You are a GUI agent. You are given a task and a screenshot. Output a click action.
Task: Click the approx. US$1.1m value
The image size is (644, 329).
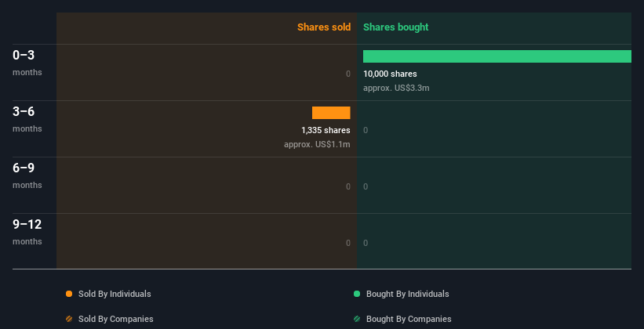(317, 145)
